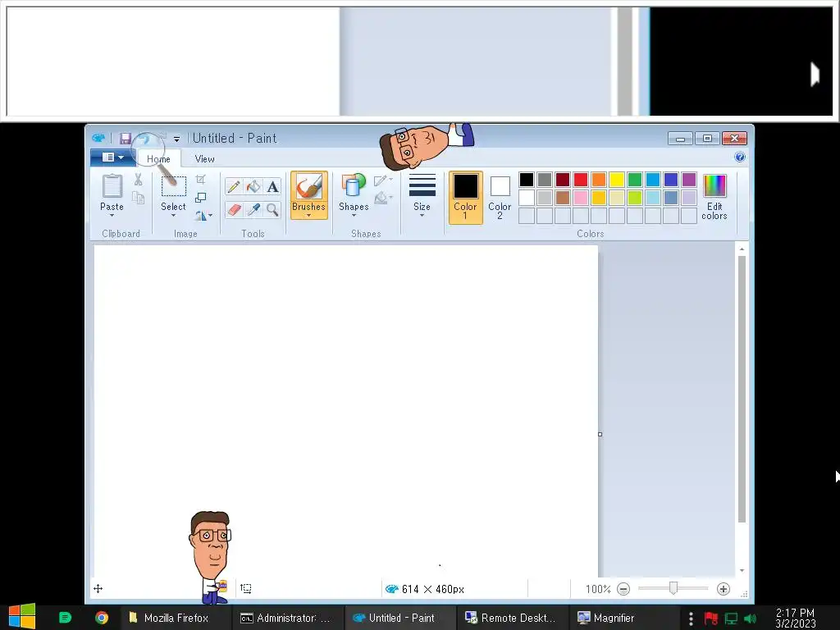Click the volume speaker tray icon
The height and width of the screenshot is (630, 840).
751,619
